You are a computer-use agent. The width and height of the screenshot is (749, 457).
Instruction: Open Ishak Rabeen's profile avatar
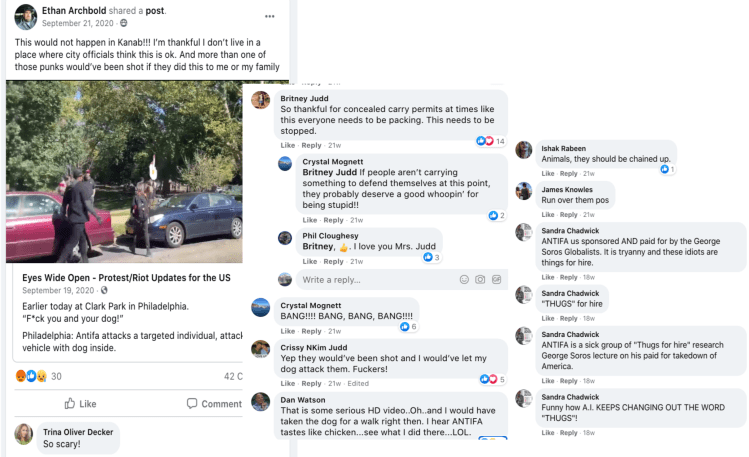(x=523, y=149)
